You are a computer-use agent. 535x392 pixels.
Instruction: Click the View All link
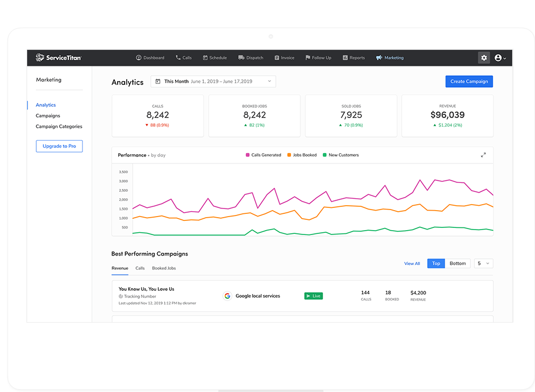(412, 264)
